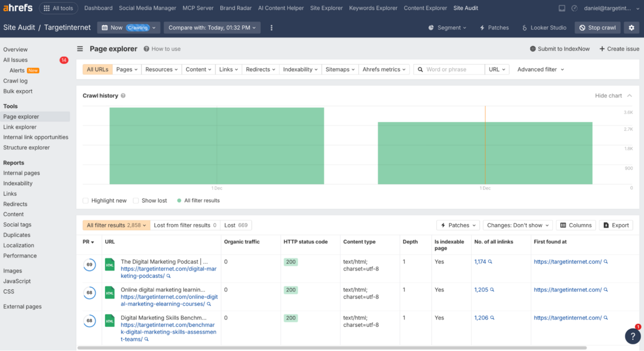Open the How to use link
644x351 pixels.
tap(162, 49)
